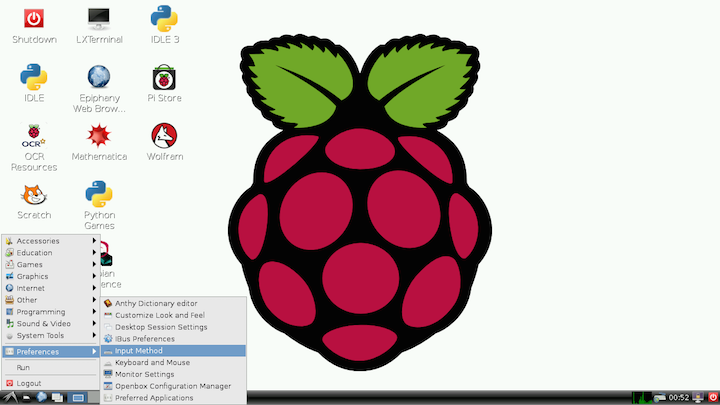The height and width of the screenshot is (405, 720).
Task: Click the red power icon in tray
Action: pyautogui.click(x=713, y=398)
